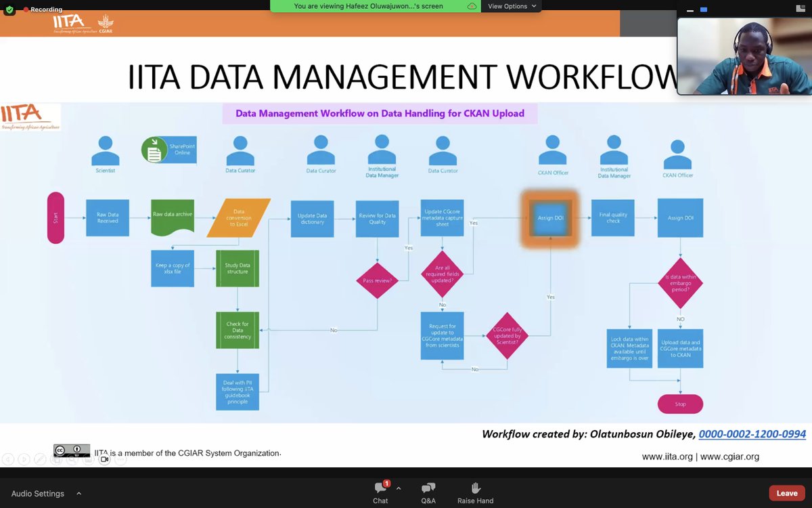Click "Upload data and CGCore metadata to CKAN" box
This screenshot has height=508, width=812.
[x=681, y=348]
